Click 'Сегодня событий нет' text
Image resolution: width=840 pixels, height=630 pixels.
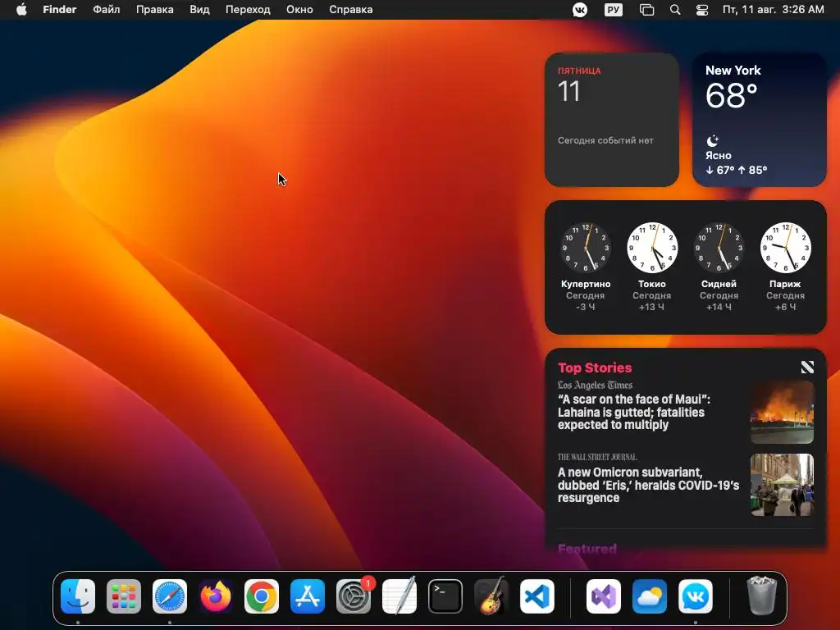tap(605, 140)
